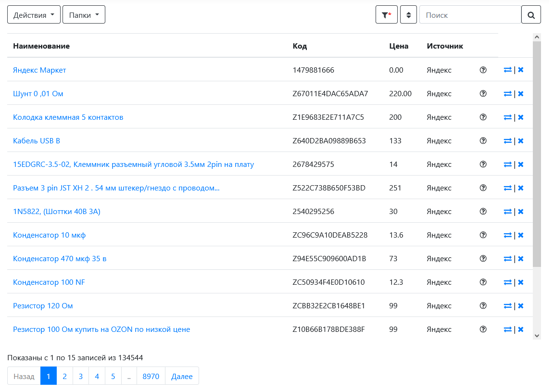
Task: Click the Наименование column header
Action: coord(41,46)
